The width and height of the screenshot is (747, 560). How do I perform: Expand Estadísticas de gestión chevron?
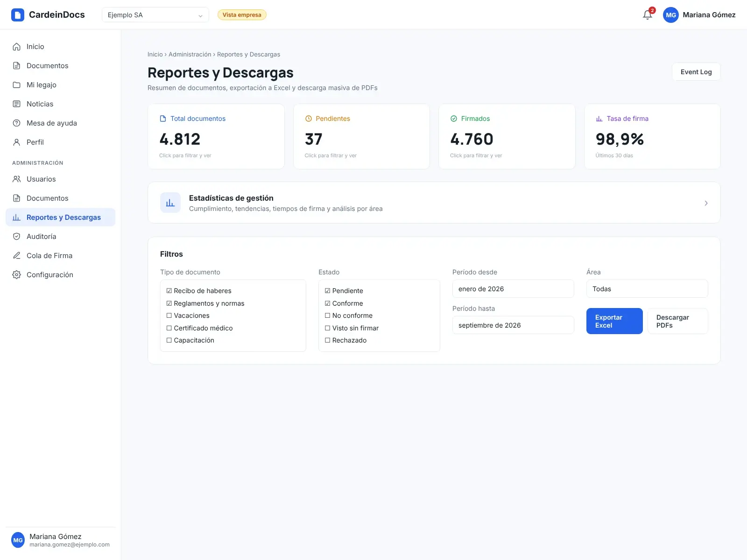pyautogui.click(x=706, y=203)
